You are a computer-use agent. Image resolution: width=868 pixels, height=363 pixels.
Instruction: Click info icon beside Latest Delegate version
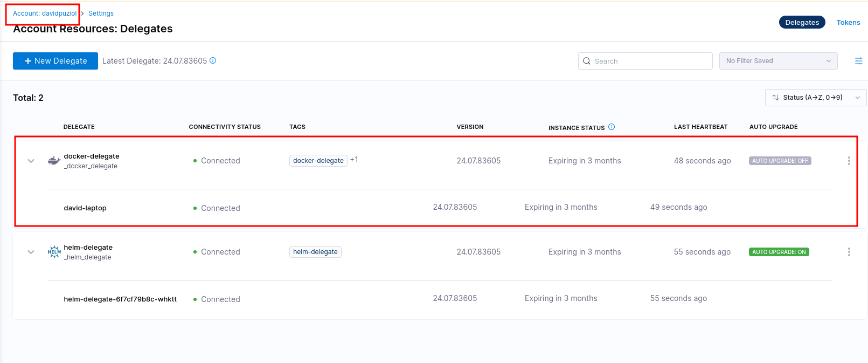213,60
